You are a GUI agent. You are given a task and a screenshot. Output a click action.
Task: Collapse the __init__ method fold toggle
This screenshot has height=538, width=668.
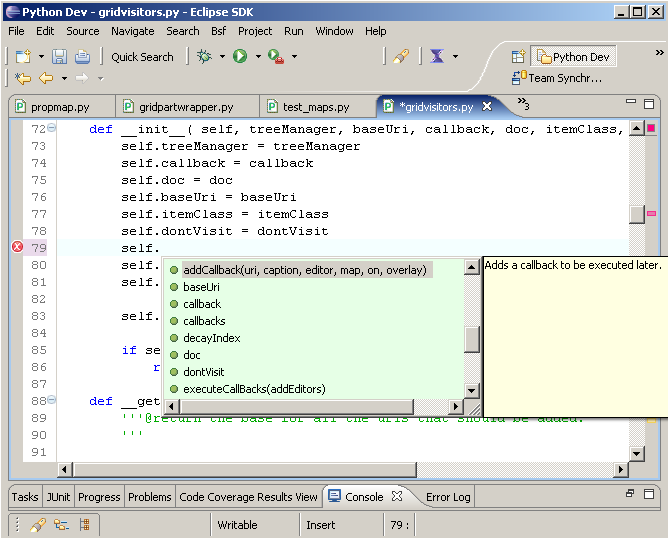52,129
